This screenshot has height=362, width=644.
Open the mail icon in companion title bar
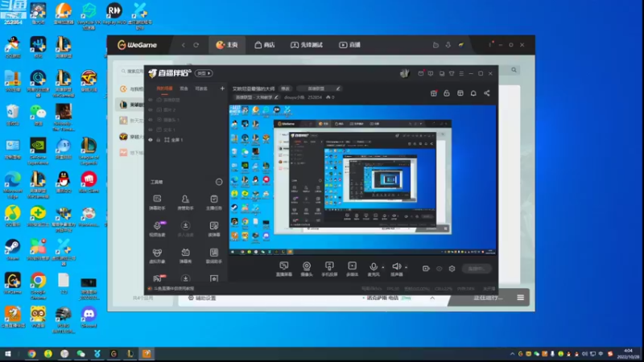pos(420,73)
